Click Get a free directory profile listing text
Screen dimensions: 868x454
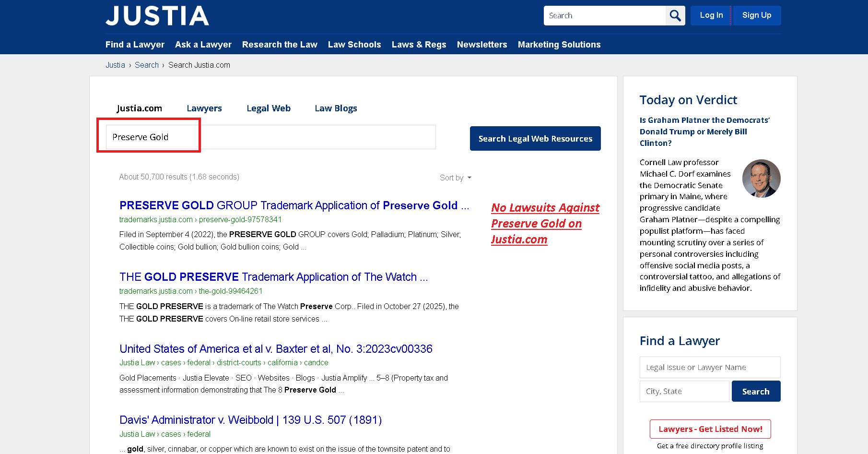click(710, 446)
